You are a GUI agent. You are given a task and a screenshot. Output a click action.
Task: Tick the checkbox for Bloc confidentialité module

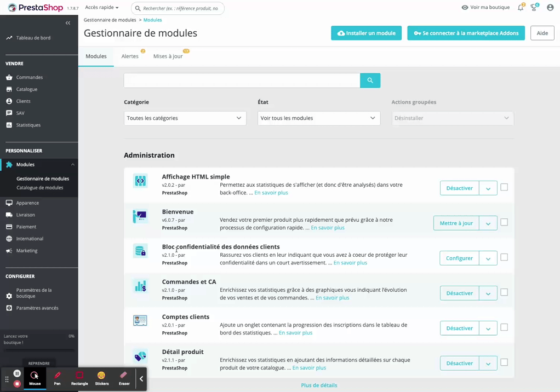(504, 257)
